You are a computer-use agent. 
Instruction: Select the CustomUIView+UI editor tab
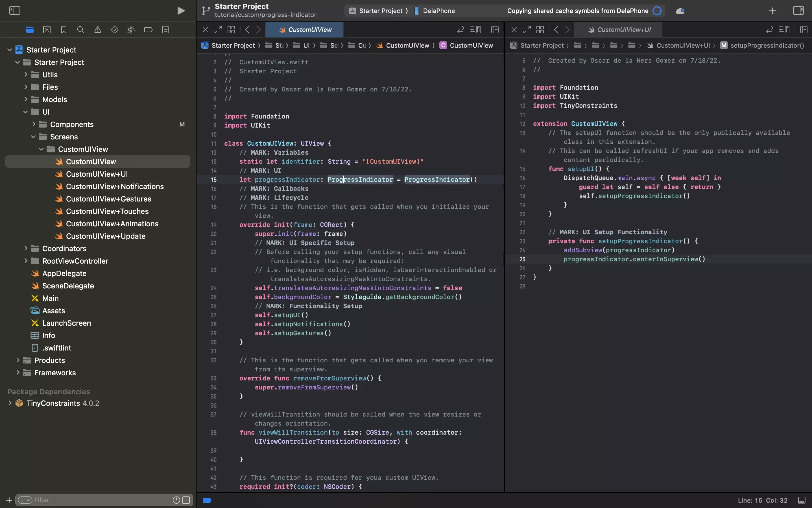click(618, 30)
